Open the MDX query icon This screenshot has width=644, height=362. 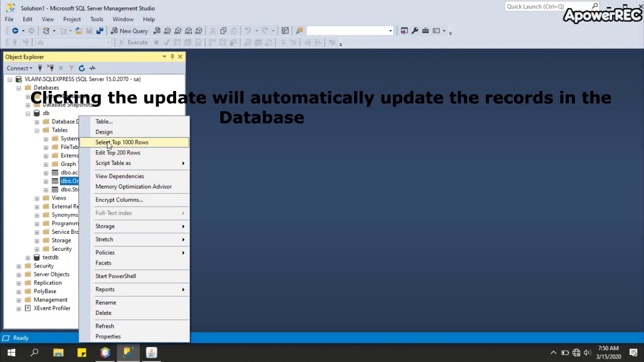(x=168, y=31)
